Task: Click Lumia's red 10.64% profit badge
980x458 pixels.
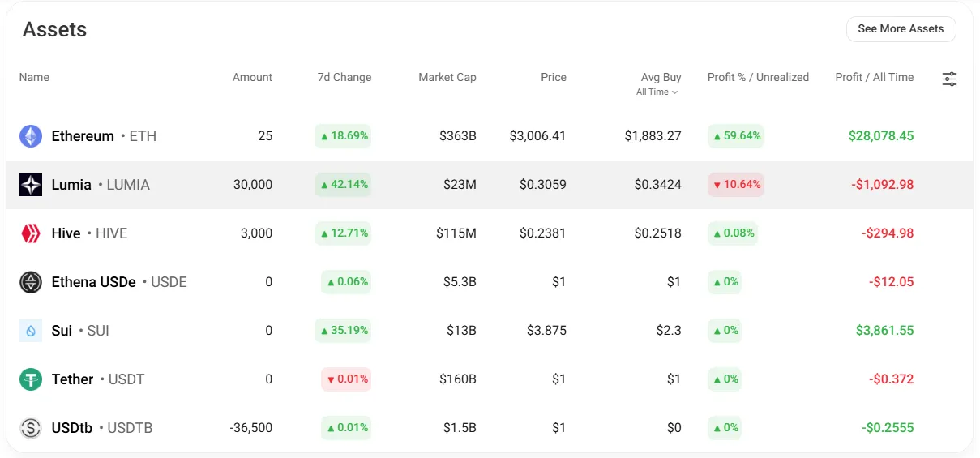Action: (x=736, y=185)
